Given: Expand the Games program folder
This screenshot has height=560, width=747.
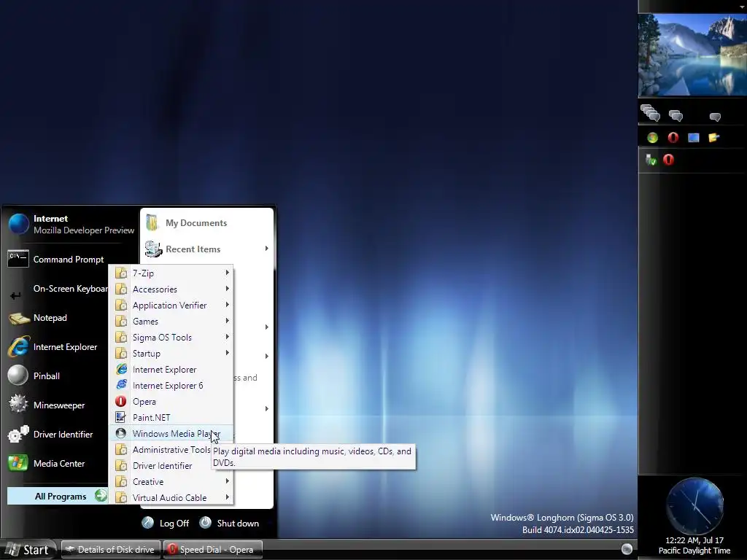Looking at the screenshot, I should tap(171, 322).
